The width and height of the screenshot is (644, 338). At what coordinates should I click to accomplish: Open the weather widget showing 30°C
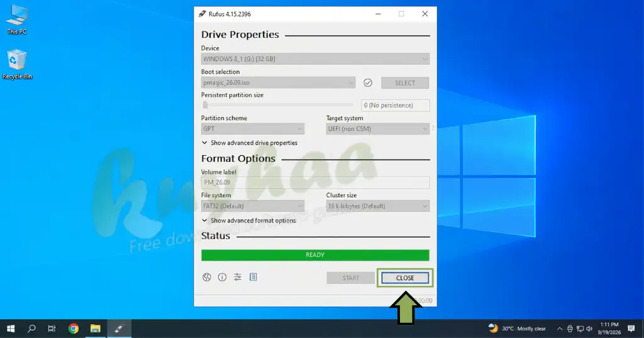517,329
